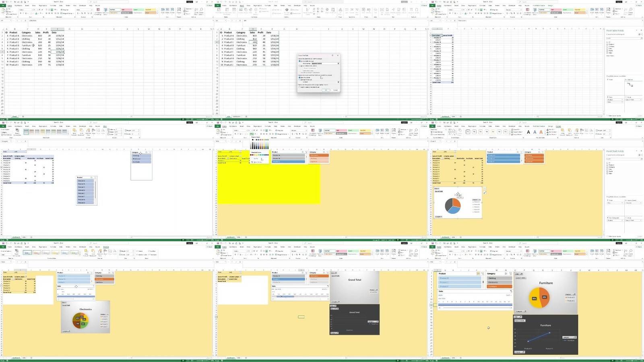Clear the Date timeline filter in Furniture chart window
644x362 pixels.
pyautogui.click(x=511, y=291)
